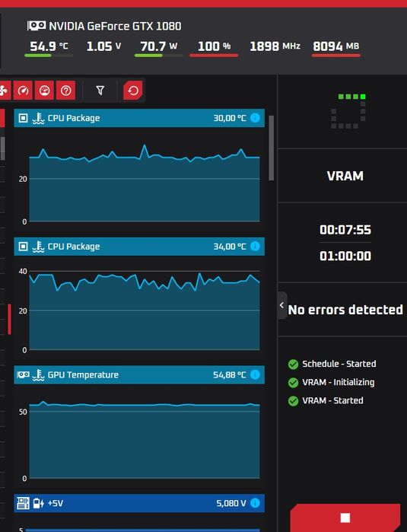
Task: Click battery voltage icon in +5V header
Action: point(38,503)
